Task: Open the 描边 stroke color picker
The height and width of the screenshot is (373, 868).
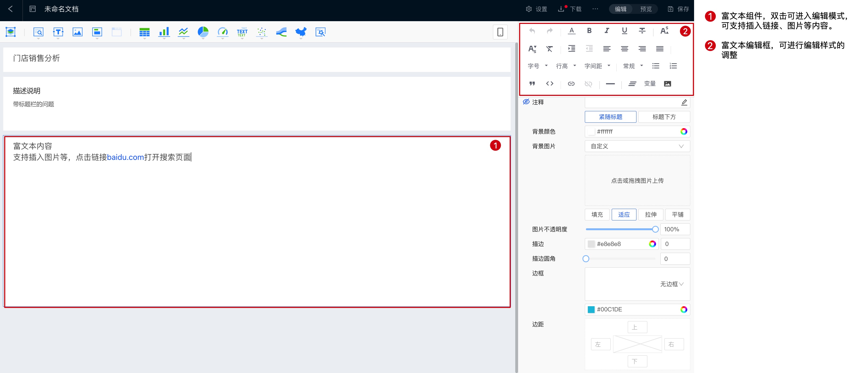Action: coord(652,244)
